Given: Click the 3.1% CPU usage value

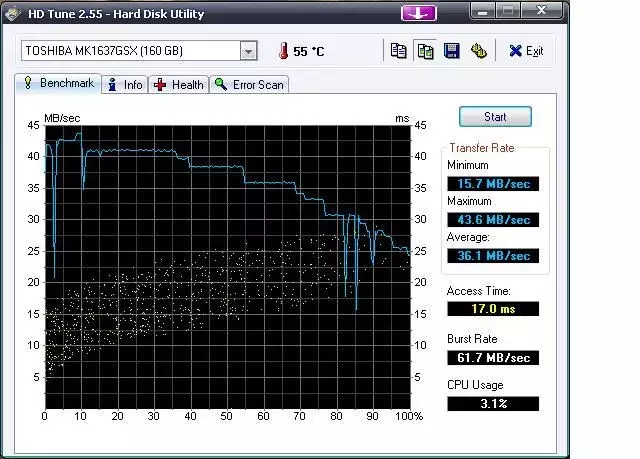Looking at the screenshot, I should pos(493,404).
